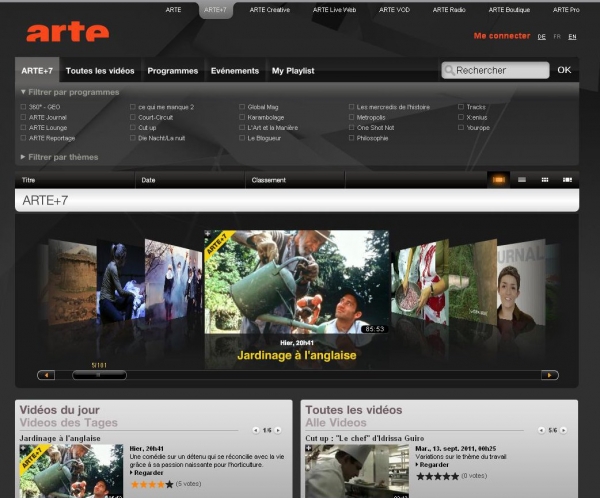Image resolution: width=600 pixels, height=498 pixels.
Task: Switch language to DE
Action: (541, 37)
